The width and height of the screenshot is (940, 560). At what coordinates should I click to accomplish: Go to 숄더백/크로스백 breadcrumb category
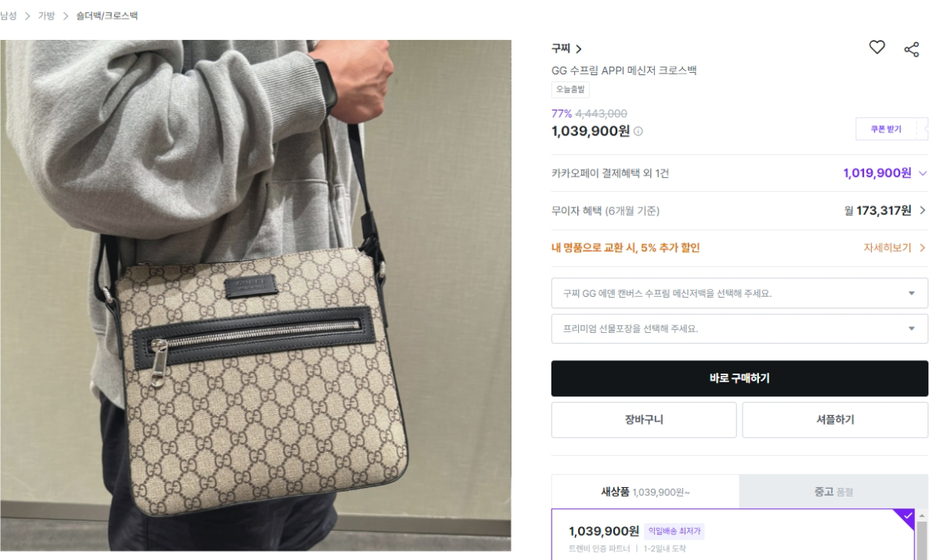coord(107,16)
